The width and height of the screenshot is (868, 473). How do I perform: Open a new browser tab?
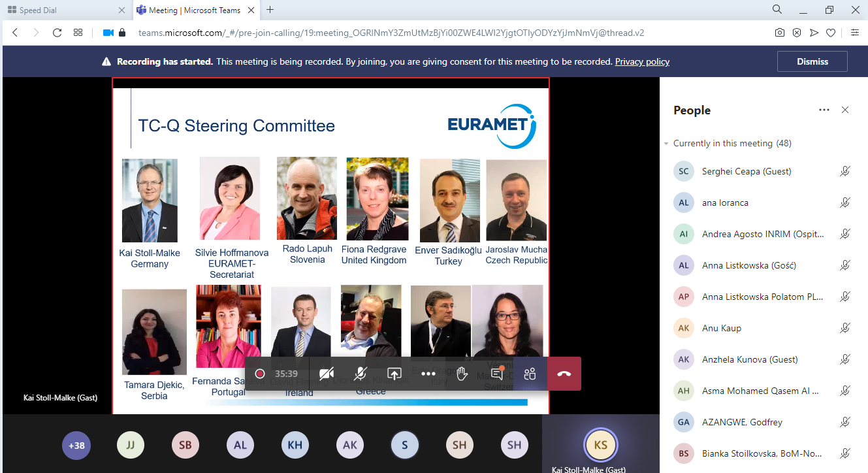(x=270, y=10)
